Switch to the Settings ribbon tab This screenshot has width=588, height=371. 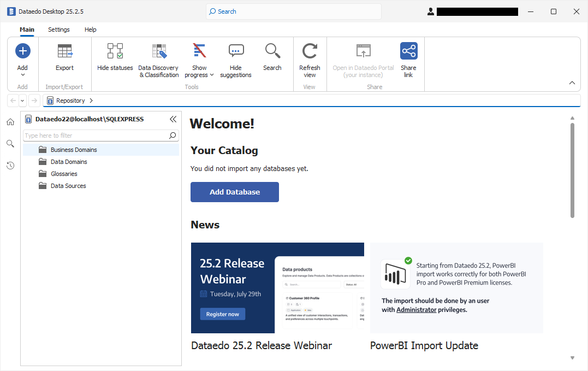click(x=59, y=30)
